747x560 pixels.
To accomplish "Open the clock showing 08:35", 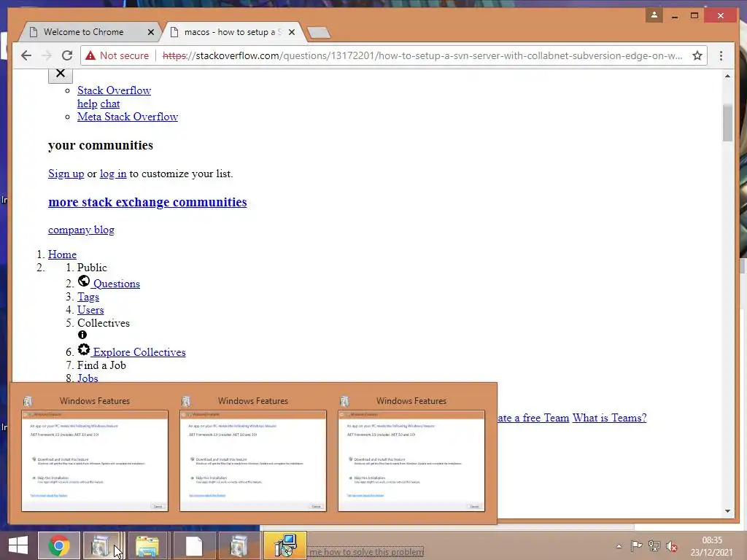I will coord(712,546).
